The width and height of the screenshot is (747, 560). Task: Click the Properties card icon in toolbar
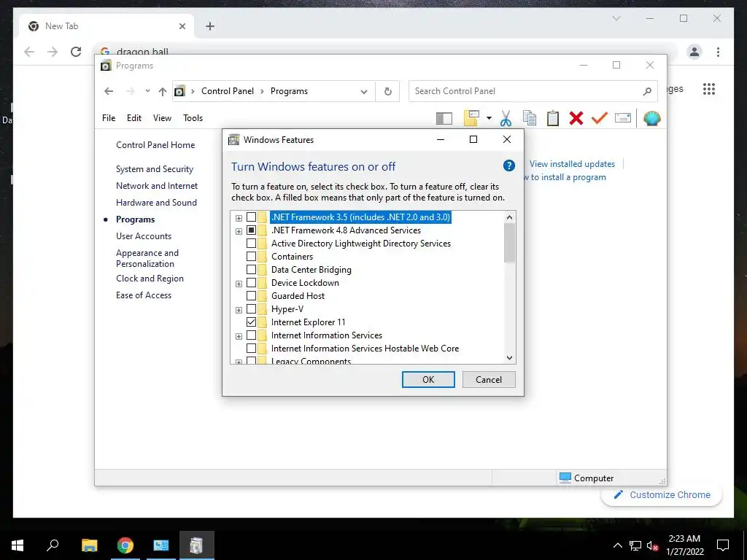623,117
